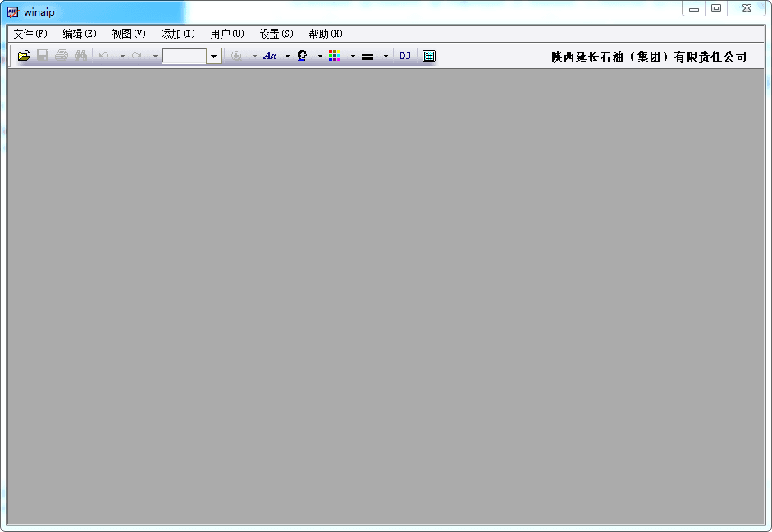Click inside the toolbar combo text field
This screenshot has width=772, height=532.
point(185,56)
